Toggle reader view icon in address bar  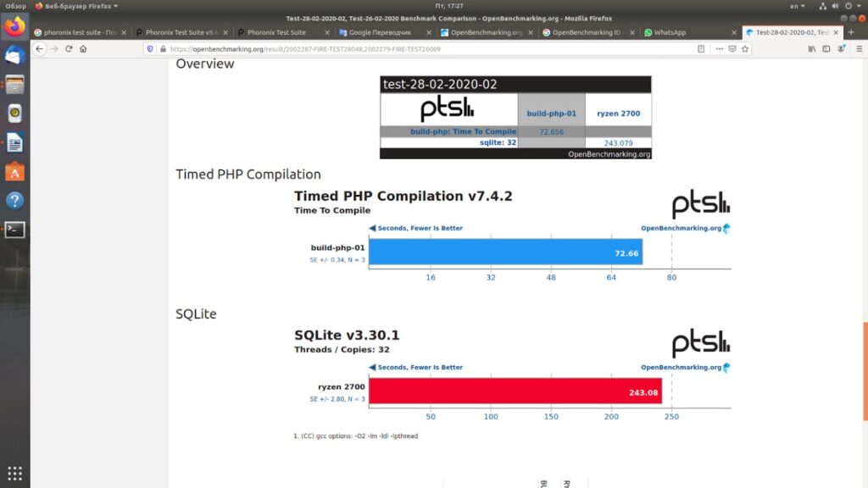pos(701,48)
